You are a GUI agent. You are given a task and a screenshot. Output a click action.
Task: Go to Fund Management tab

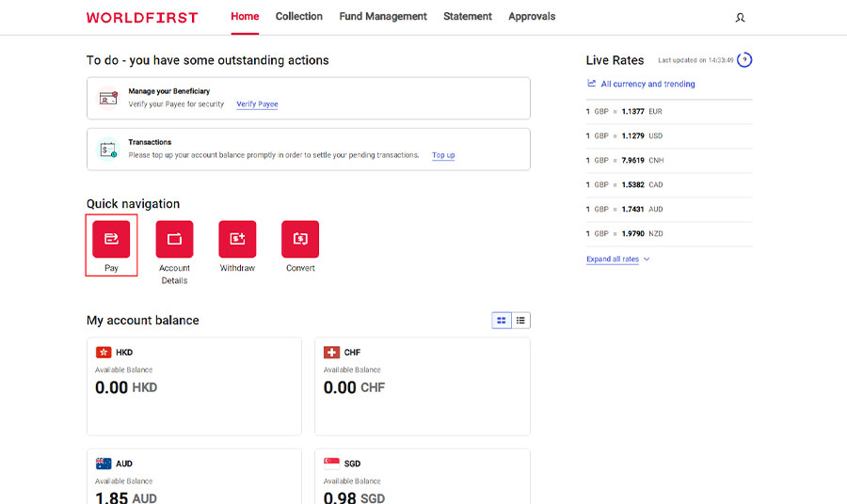(383, 17)
